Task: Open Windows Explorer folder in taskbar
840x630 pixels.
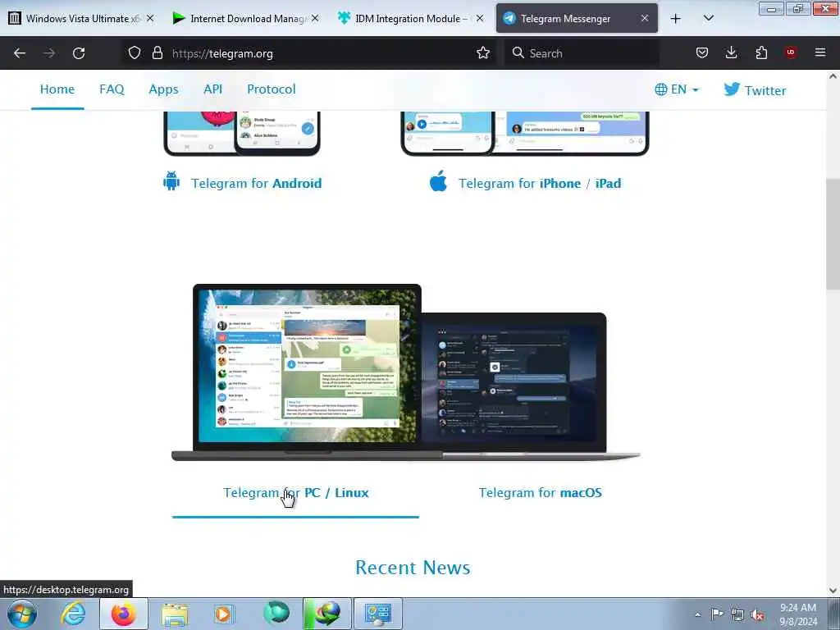Action: point(175,614)
